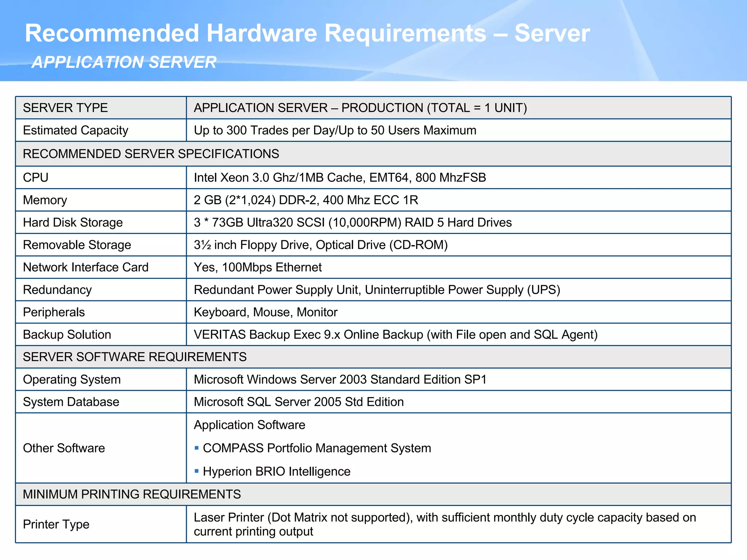
Task: Click the bullet before 'Hyperion BRIO Intelligence'
Action: (x=197, y=471)
